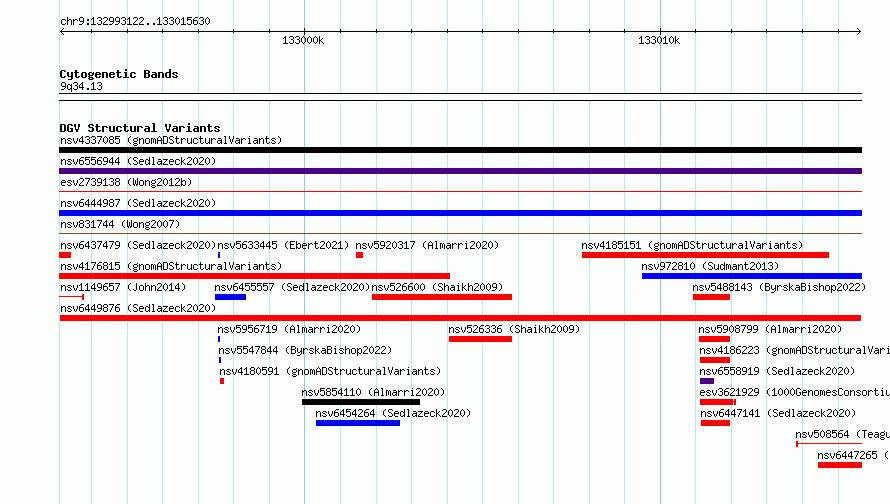Open the nsv4337085 (gnomADStructuralVariants) label

171,140
